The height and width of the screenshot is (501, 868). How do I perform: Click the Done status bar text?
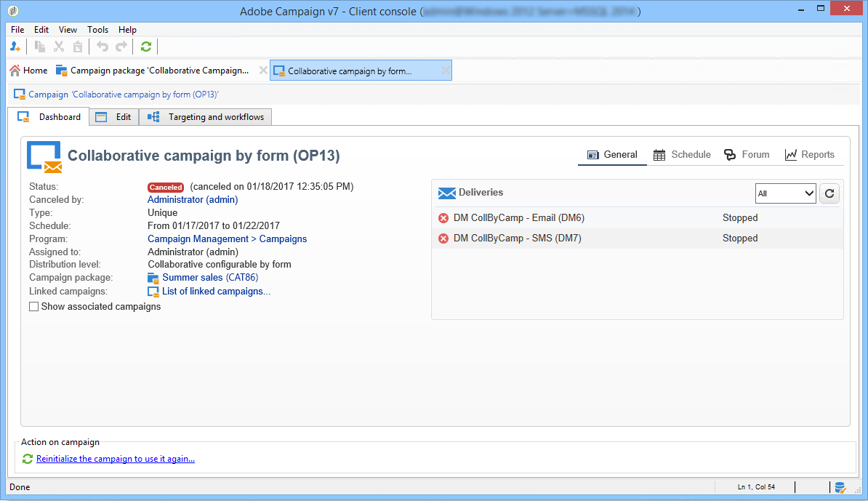click(20, 487)
